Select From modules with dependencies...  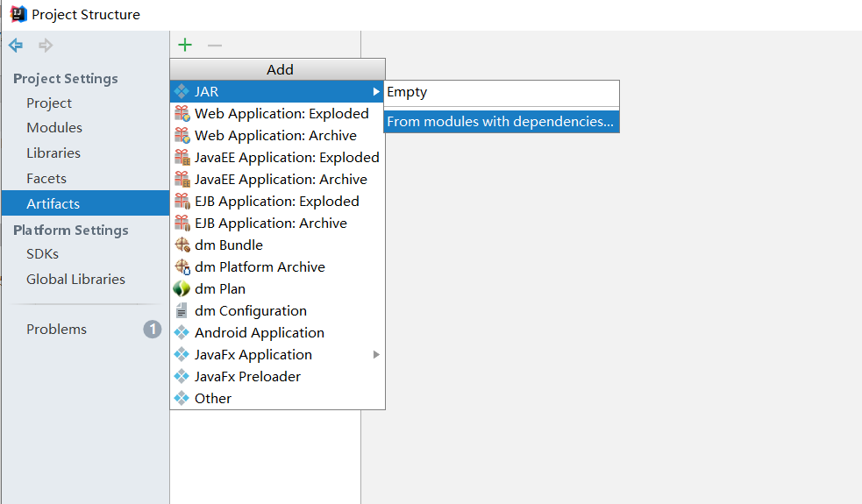tap(502, 122)
